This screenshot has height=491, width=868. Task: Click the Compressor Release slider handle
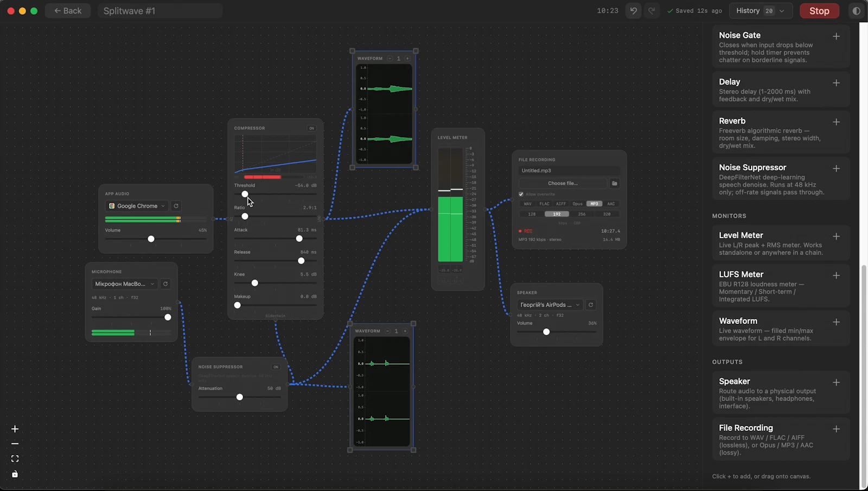[301, 261]
